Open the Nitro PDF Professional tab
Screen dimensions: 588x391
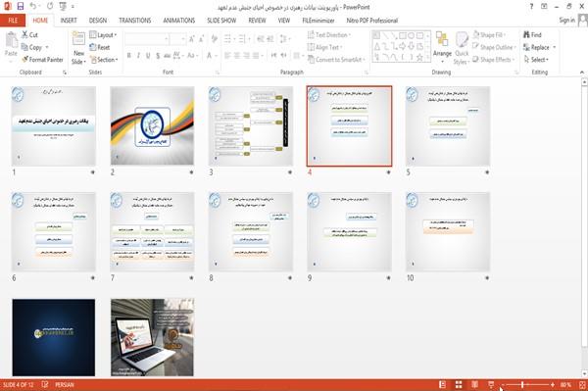[x=372, y=21]
